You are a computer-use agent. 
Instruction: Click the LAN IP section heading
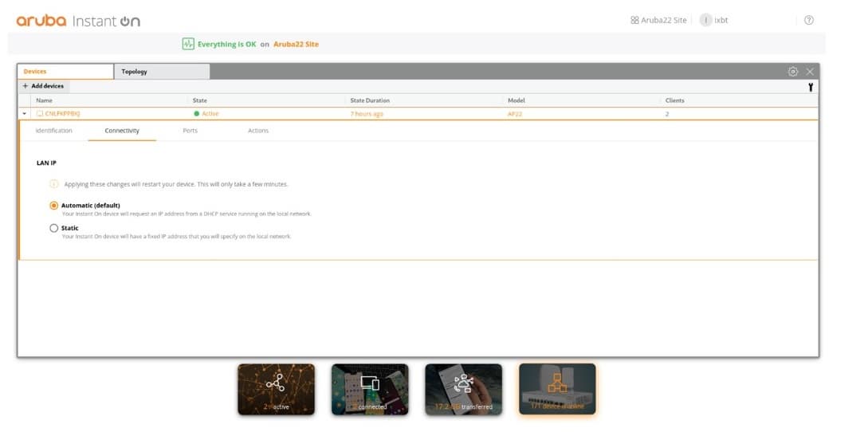[46, 163]
